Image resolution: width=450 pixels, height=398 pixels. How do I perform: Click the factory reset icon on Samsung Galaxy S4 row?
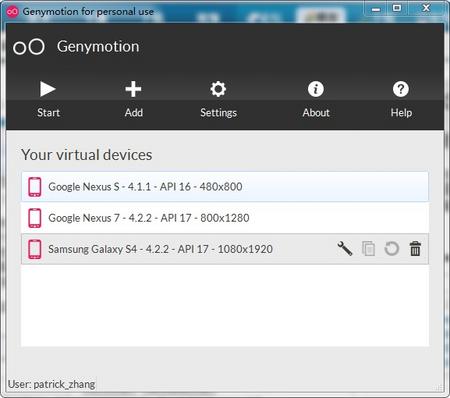click(x=392, y=249)
